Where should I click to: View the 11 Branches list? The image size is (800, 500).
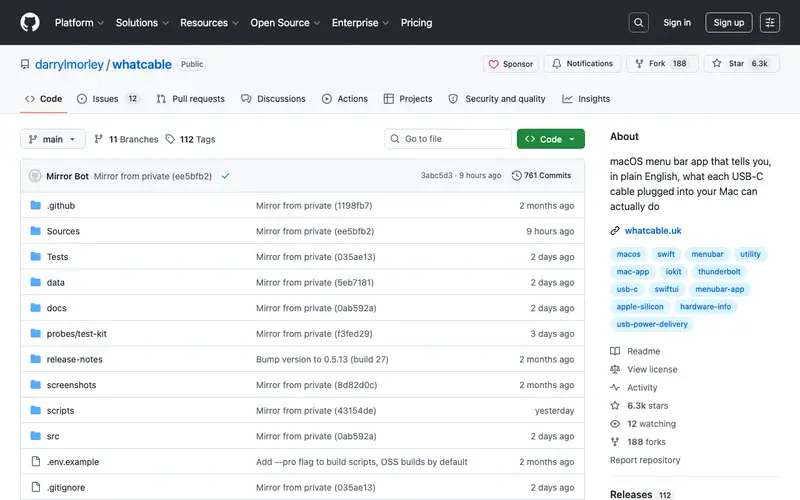[126, 139]
